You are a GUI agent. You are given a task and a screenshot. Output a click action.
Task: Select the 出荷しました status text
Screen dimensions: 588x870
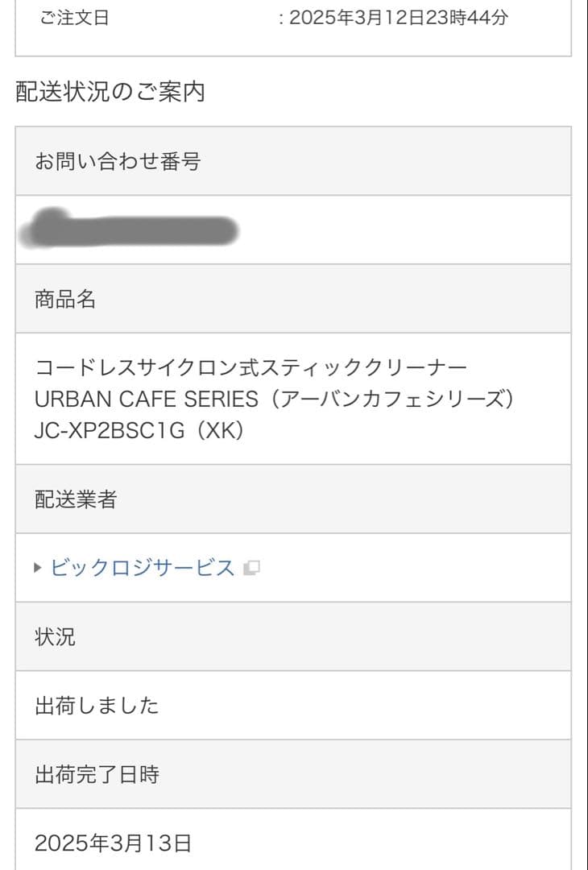coord(97,706)
